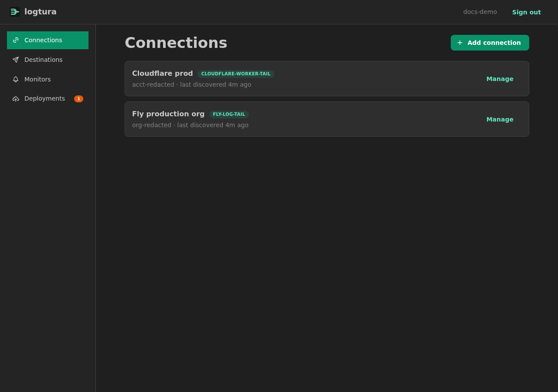Manage the Cloudflare prod connection

[500, 79]
